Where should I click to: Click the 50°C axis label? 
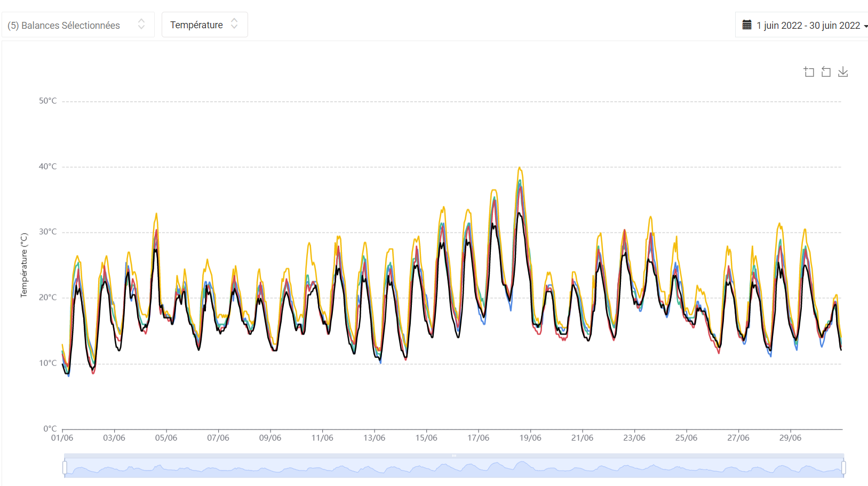(47, 101)
